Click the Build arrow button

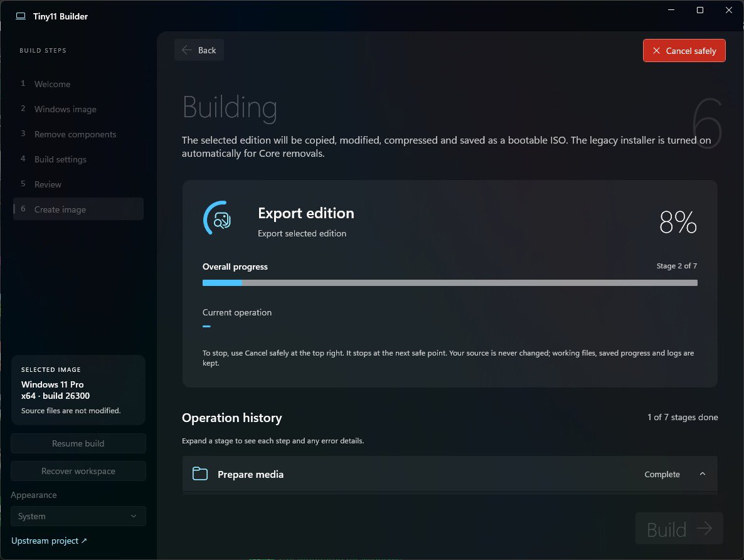679,529
